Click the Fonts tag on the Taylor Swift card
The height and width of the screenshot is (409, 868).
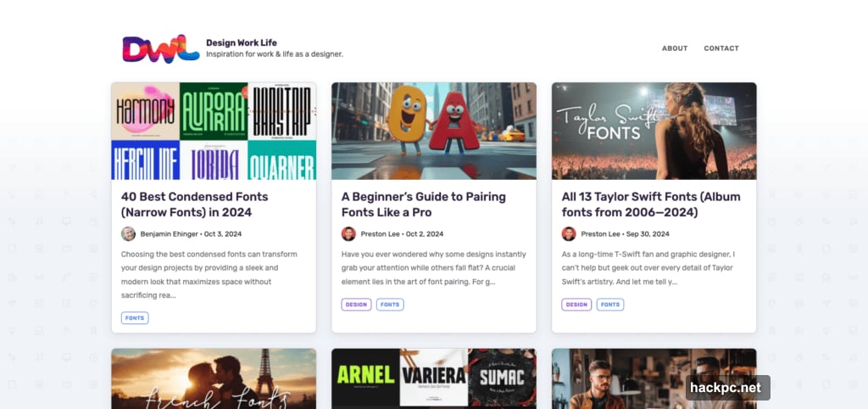coord(610,305)
